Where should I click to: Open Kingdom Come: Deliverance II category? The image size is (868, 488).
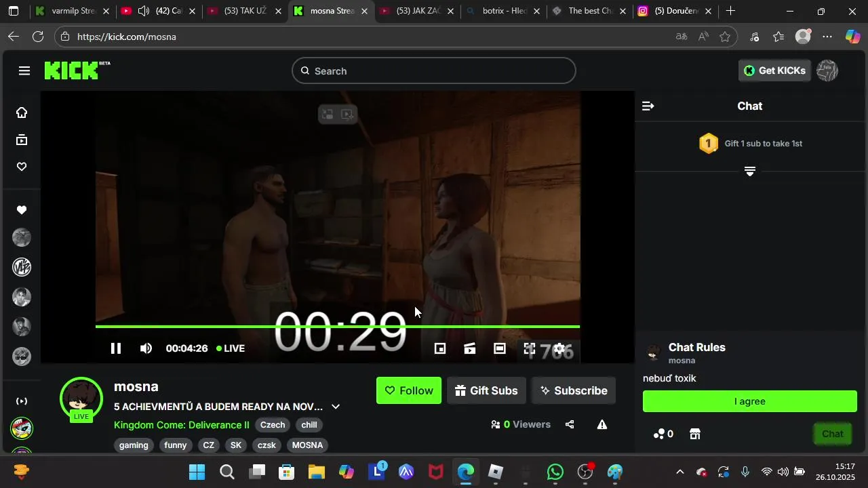click(x=182, y=425)
